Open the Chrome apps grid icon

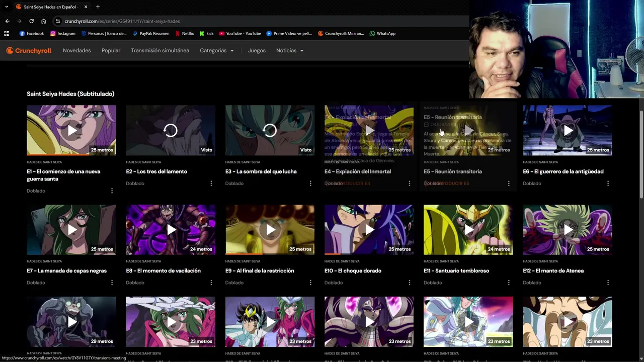point(7,34)
